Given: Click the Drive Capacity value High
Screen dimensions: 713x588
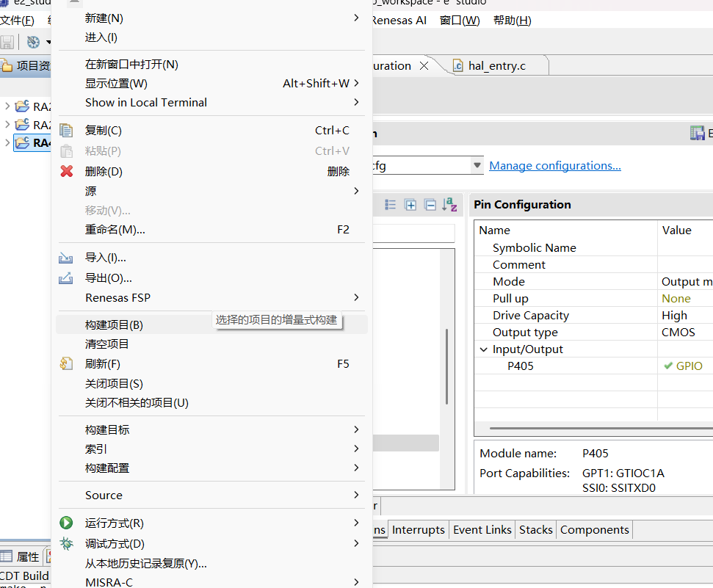Looking at the screenshot, I should tap(674, 316).
